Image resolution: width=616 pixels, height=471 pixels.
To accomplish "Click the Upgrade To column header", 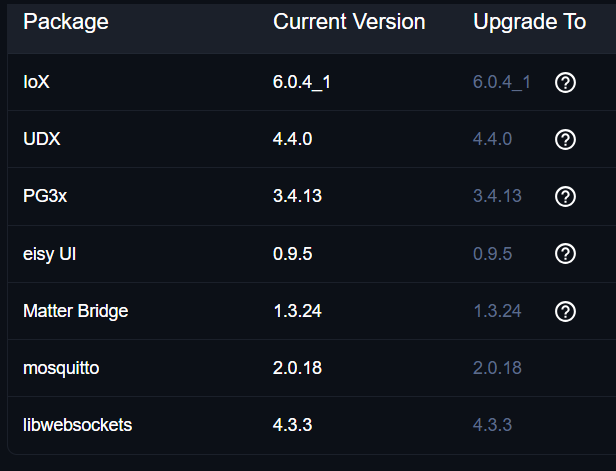I will coord(529,22).
